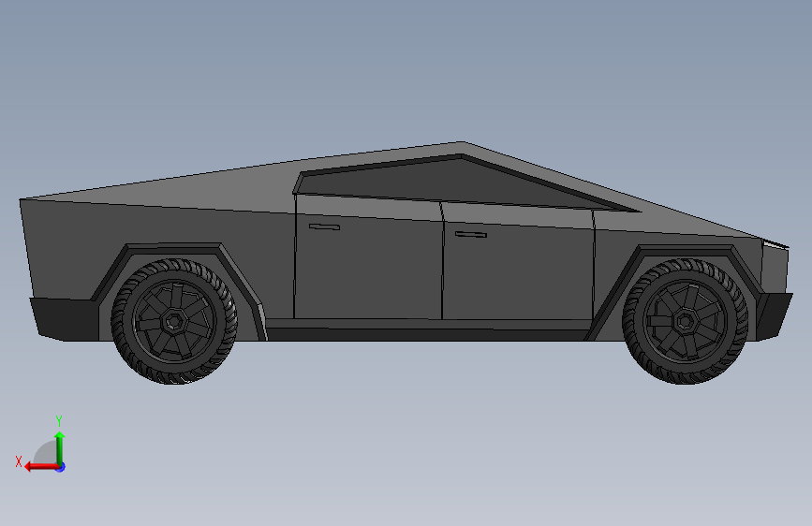Click the rear door handle
This screenshot has width=812, height=526.
(x=324, y=226)
